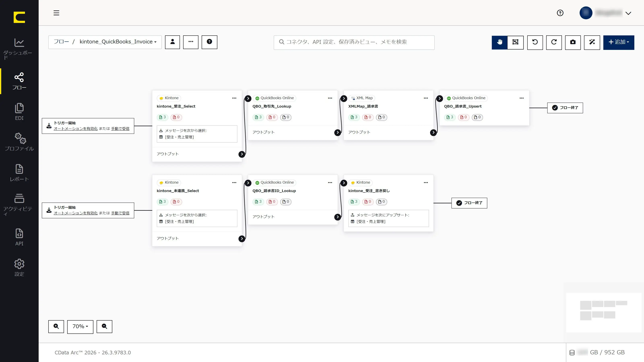This screenshot has height=362, width=644.
Task: Take a snapshot with the camera button
Action: (x=573, y=42)
